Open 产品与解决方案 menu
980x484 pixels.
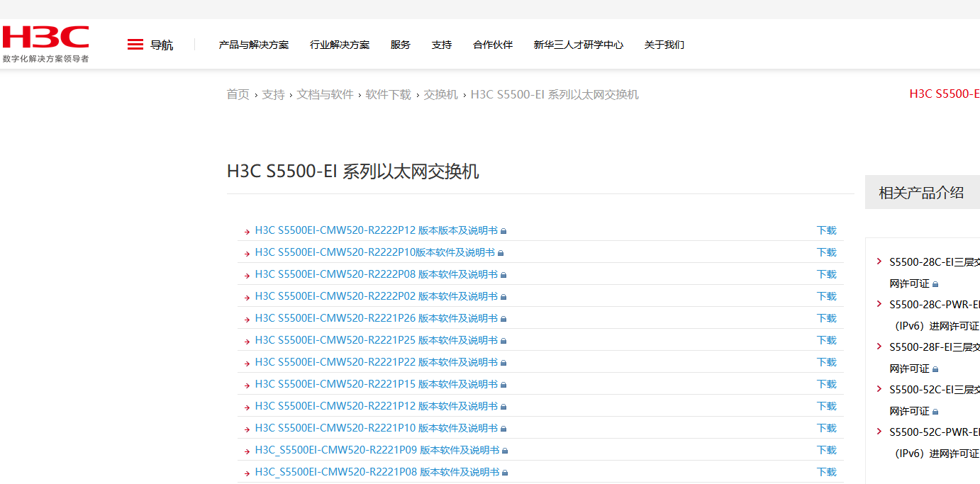click(254, 45)
